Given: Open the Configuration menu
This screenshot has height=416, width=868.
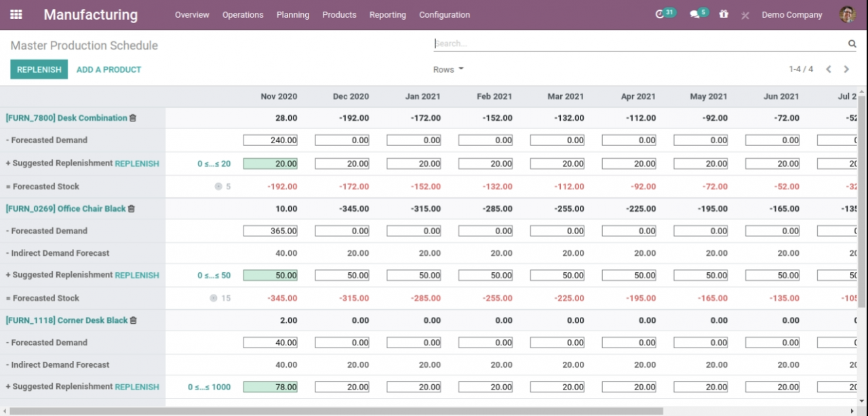Looking at the screenshot, I should point(444,15).
